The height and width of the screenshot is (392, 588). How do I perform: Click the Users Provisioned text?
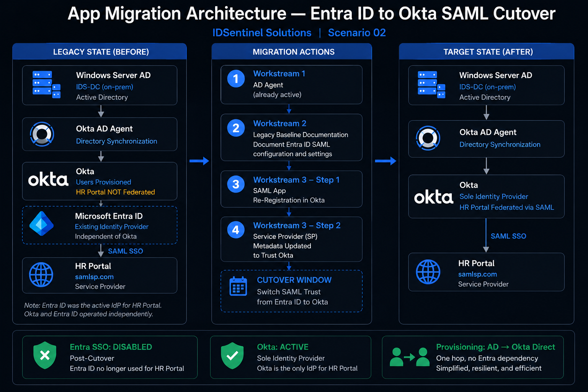[x=103, y=182]
